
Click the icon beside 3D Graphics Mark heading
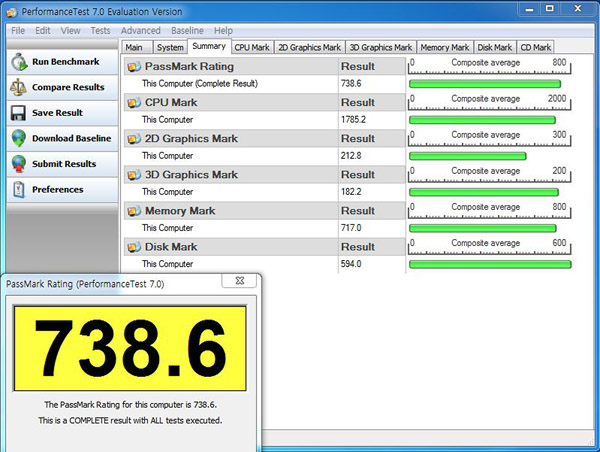pyautogui.click(x=134, y=175)
